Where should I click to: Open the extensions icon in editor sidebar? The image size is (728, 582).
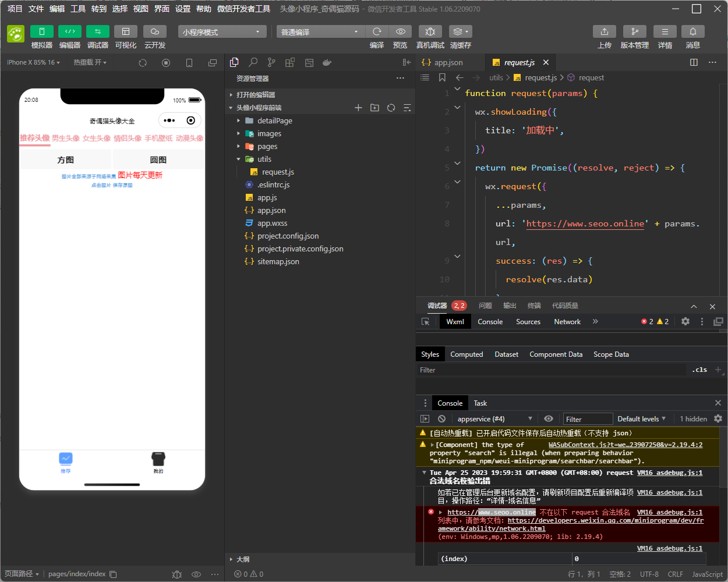pyautogui.click(x=290, y=62)
